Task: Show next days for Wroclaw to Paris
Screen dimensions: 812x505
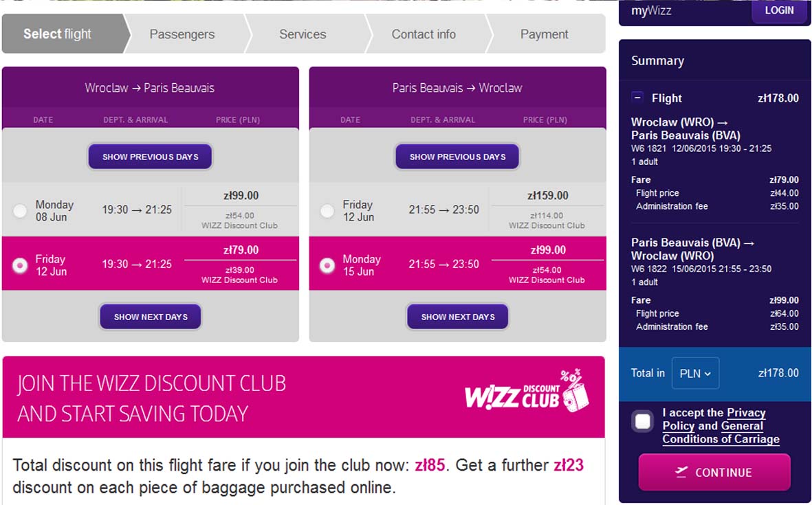Action: (150, 317)
